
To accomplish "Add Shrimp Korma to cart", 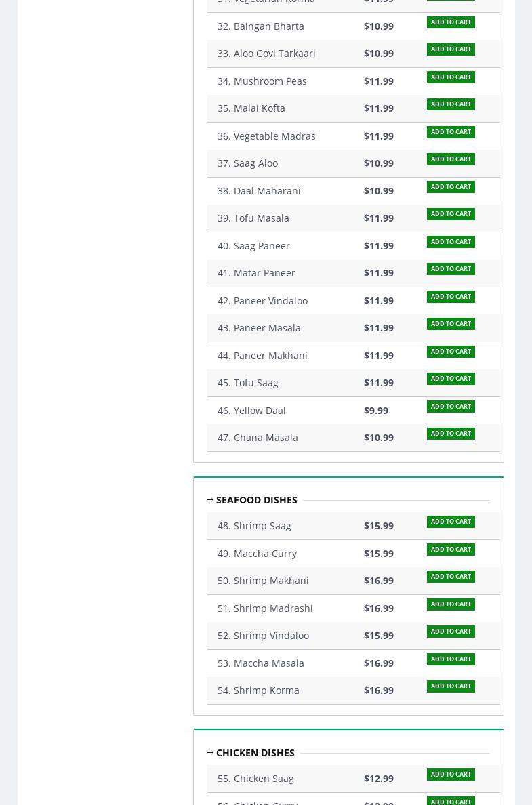I will (451, 686).
